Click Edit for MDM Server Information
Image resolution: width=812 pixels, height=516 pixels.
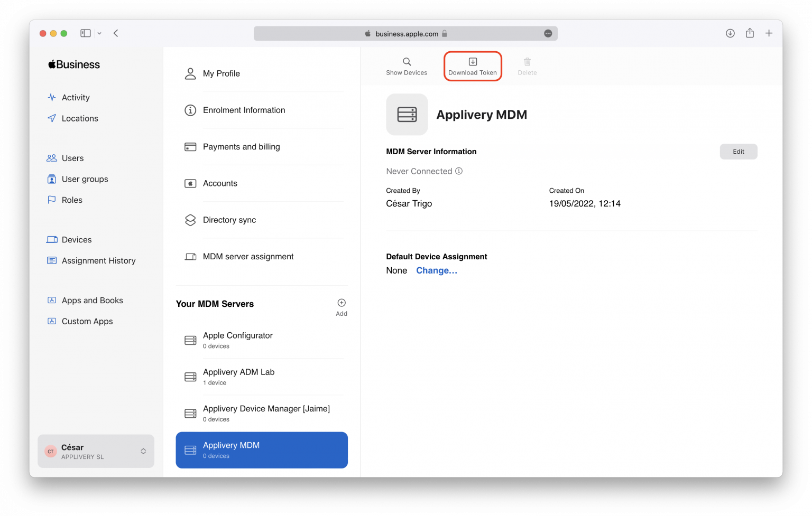point(738,152)
